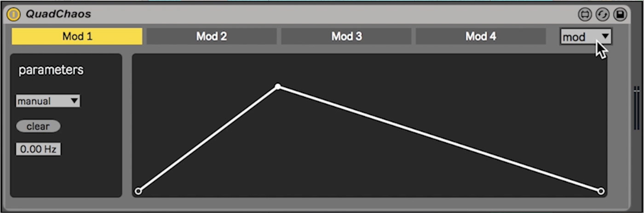644x213 pixels.
Task: Open the mod dropdown menu
Action: pyautogui.click(x=586, y=37)
